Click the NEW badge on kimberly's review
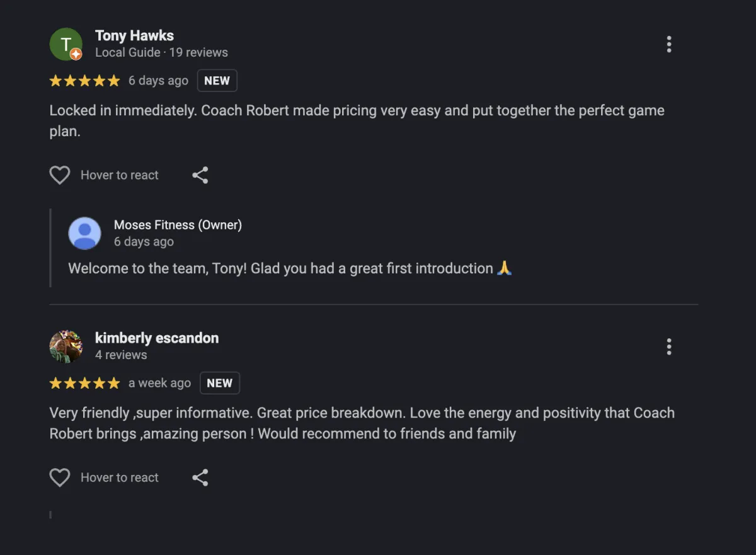 pos(219,383)
